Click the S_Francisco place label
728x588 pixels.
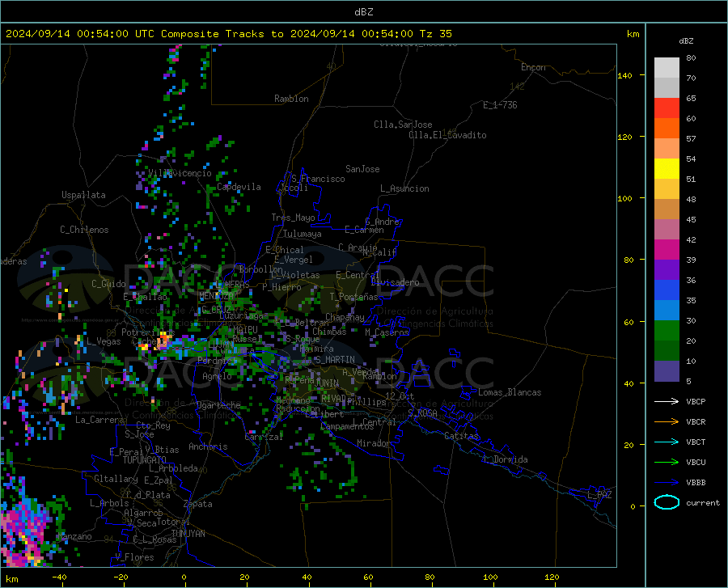tap(318, 179)
